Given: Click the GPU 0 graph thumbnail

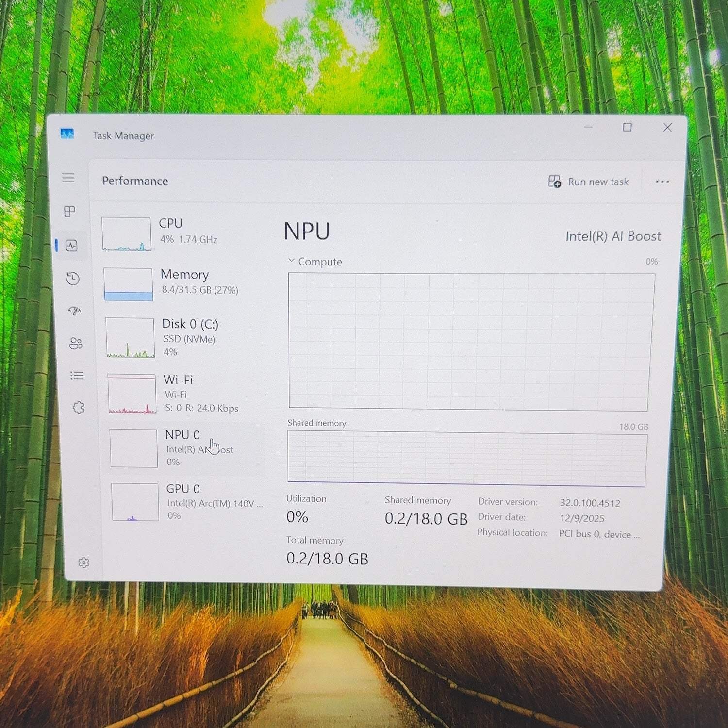Looking at the screenshot, I should click(135, 502).
